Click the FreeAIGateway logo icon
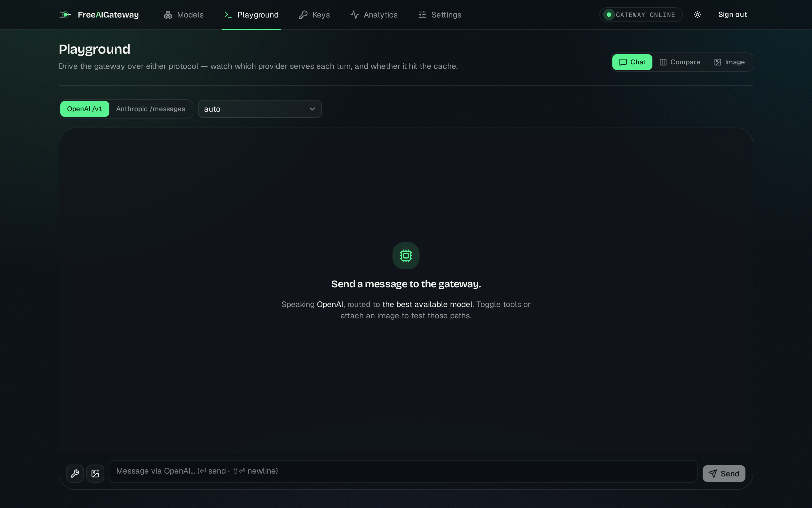This screenshot has width=812, height=508. point(65,15)
